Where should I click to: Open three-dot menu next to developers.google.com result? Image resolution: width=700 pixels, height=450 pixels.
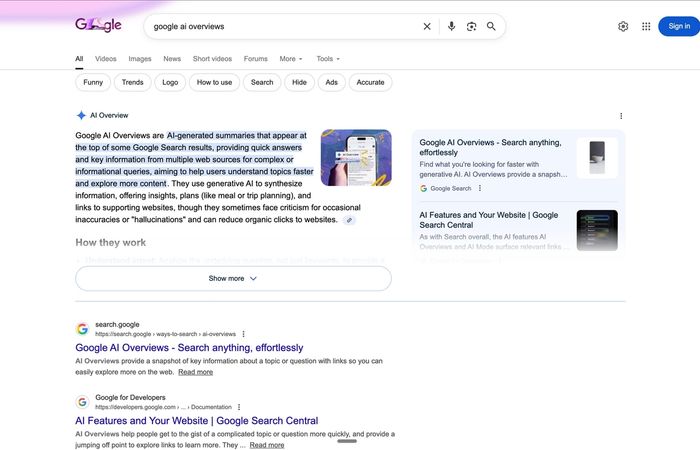click(239, 407)
